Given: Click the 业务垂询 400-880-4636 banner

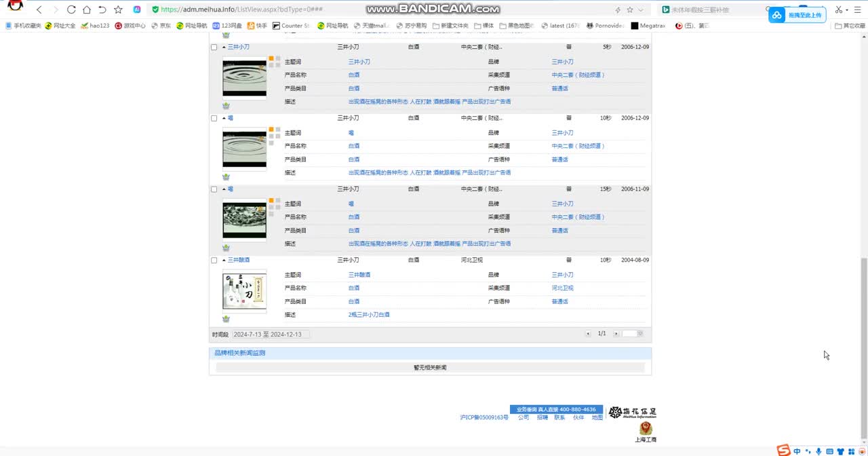Looking at the screenshot, I should [x=556, y=410].
